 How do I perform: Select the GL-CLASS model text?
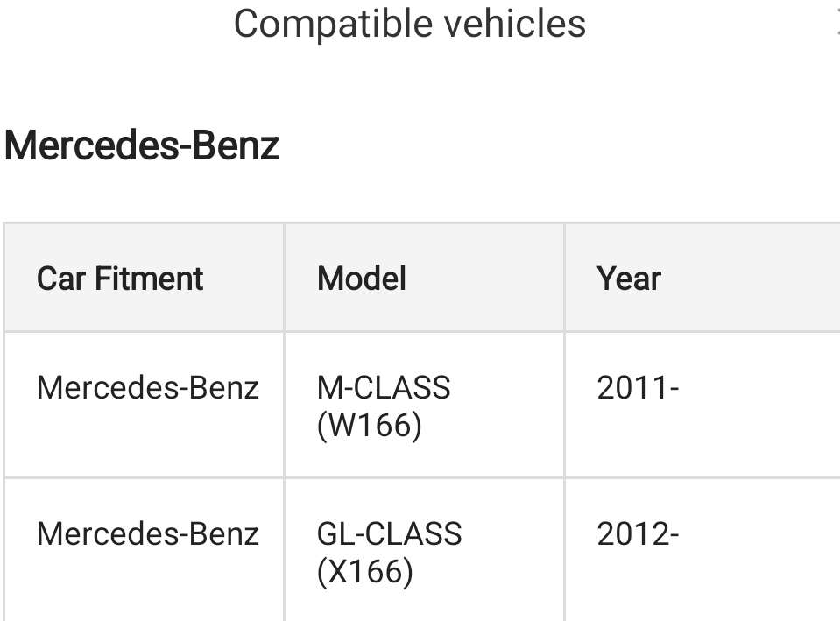(390, 534)
